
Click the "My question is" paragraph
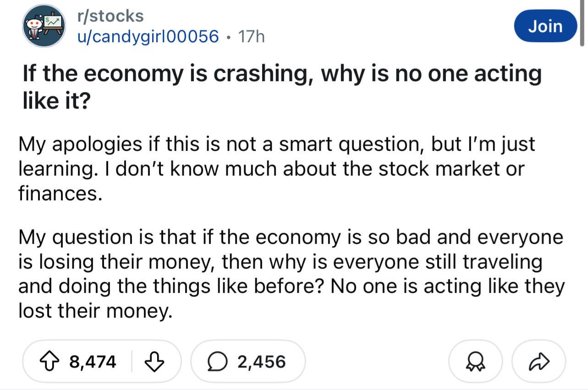pyautogui.click(x=291, y=274)
